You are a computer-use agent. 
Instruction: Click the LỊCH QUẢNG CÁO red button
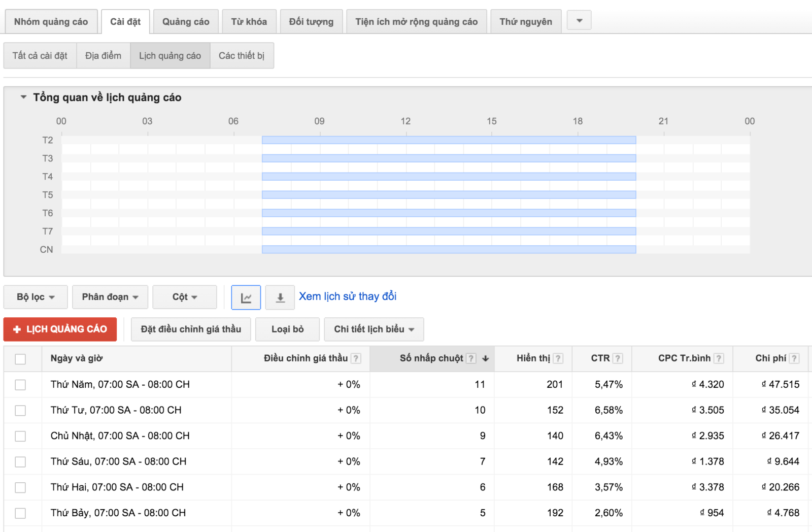point(60,329)
